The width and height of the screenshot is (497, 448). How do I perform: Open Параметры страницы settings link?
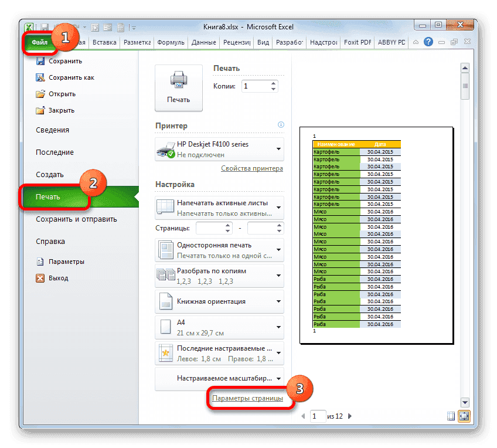250,398
